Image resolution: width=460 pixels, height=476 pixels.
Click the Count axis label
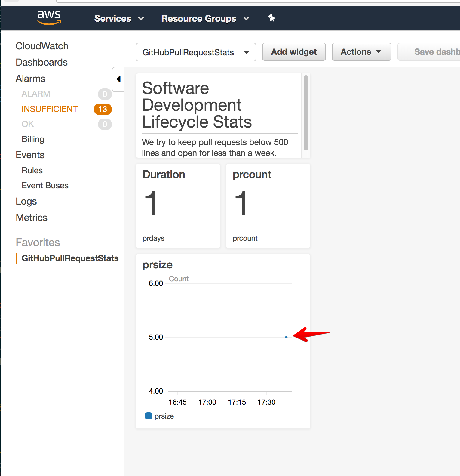[179, 279]
